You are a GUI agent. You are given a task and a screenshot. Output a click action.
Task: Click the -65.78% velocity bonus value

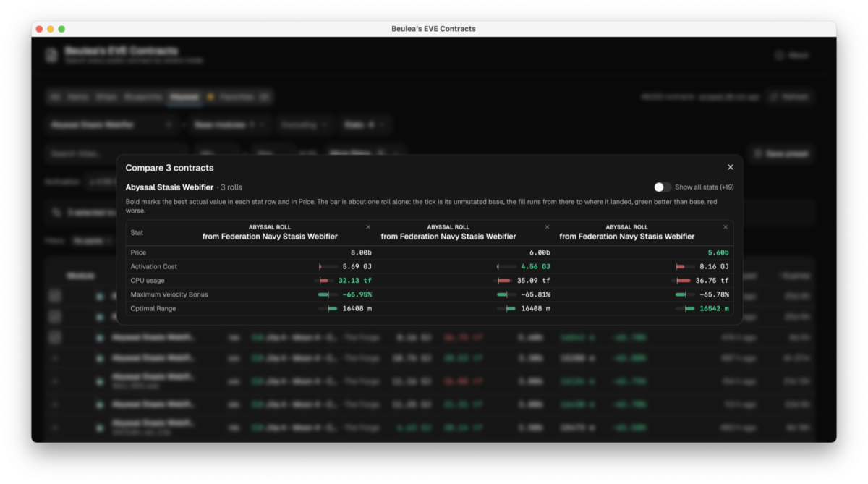[715, 294]
